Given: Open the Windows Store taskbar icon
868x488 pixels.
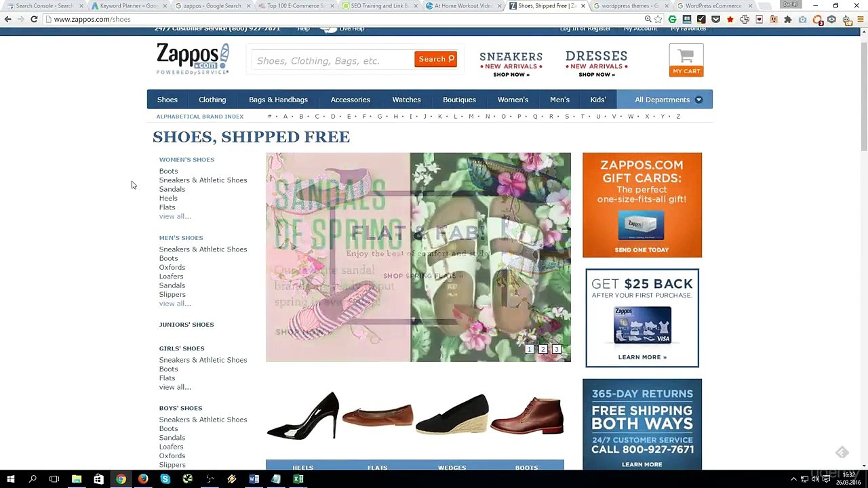Looking at the screenshot, I should (x=98, y=479).
